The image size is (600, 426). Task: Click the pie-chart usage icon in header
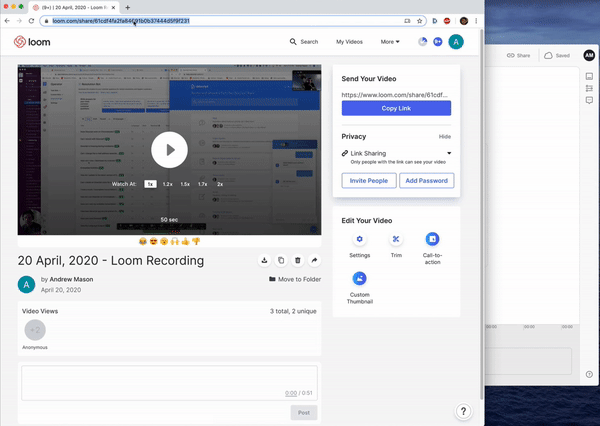422,42
